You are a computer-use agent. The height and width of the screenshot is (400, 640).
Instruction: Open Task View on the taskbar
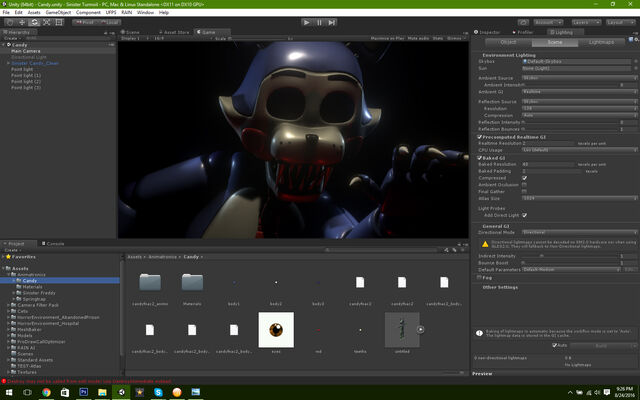27,392
